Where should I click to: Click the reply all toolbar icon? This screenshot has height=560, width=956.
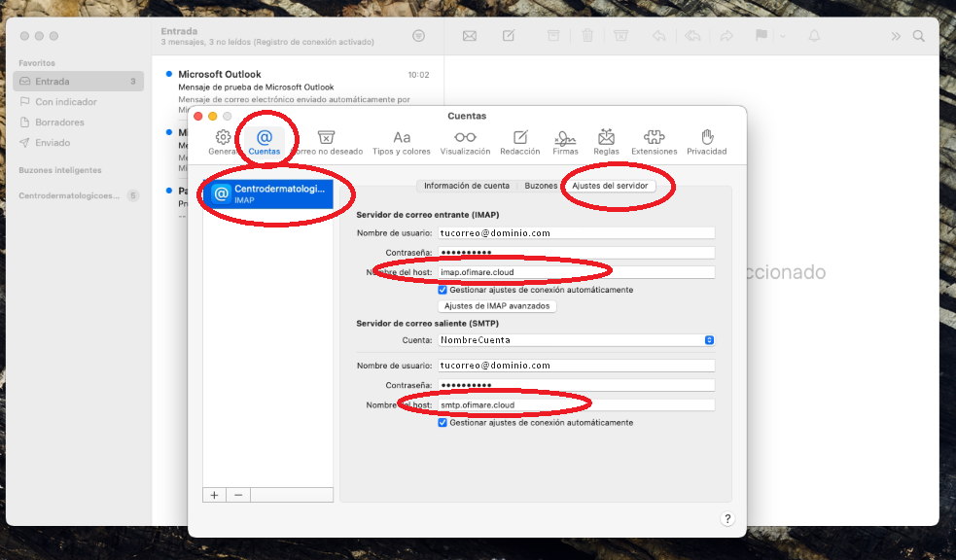692,36
